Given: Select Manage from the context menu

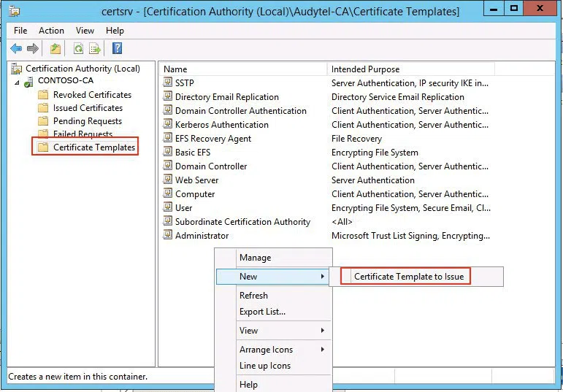Looking at the screenshot, I should click(255, 258).
